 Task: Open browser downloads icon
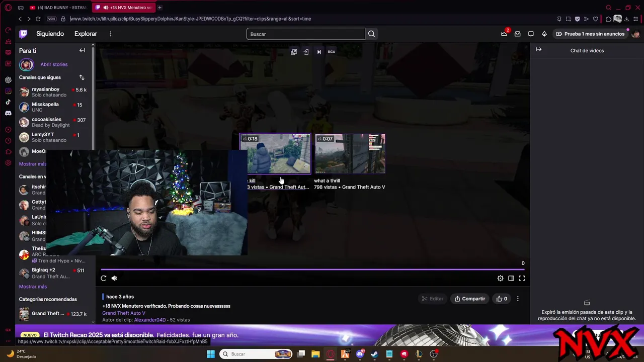626,19
